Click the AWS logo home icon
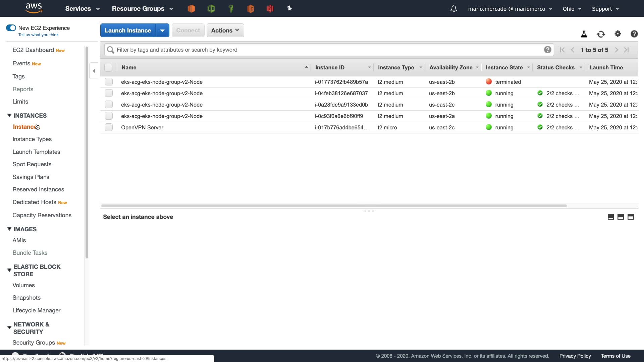 tap(34, 8)
